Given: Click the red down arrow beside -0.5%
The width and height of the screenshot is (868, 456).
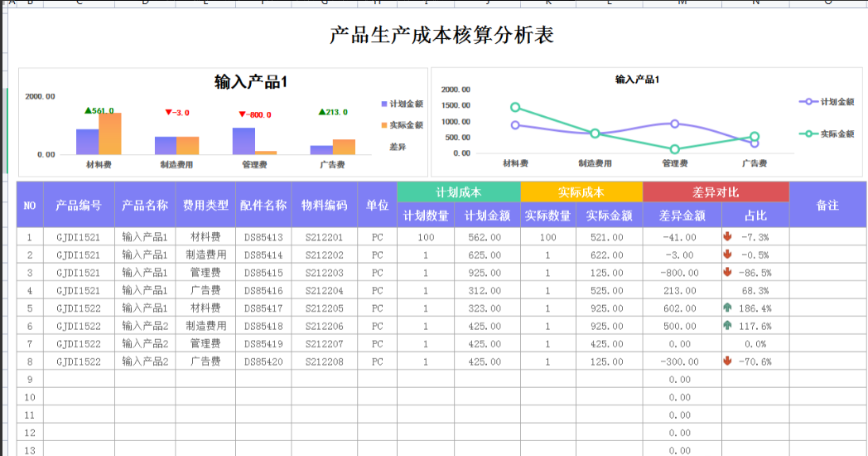Looking at the screenshot, I should pos(727,255).
